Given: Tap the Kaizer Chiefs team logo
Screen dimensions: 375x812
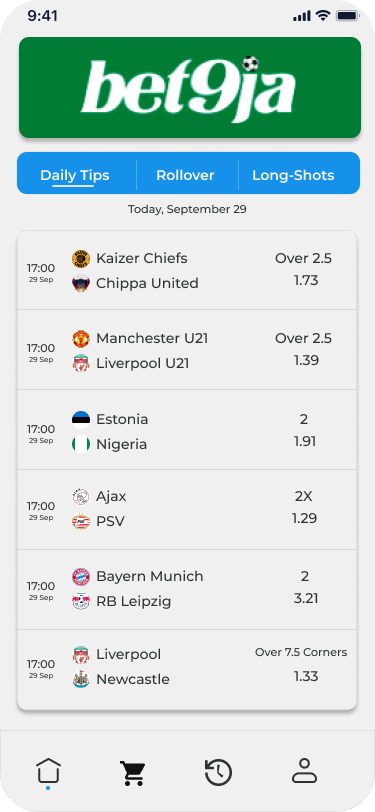Looking at the screenshot, I should click(x=81, y=258).
